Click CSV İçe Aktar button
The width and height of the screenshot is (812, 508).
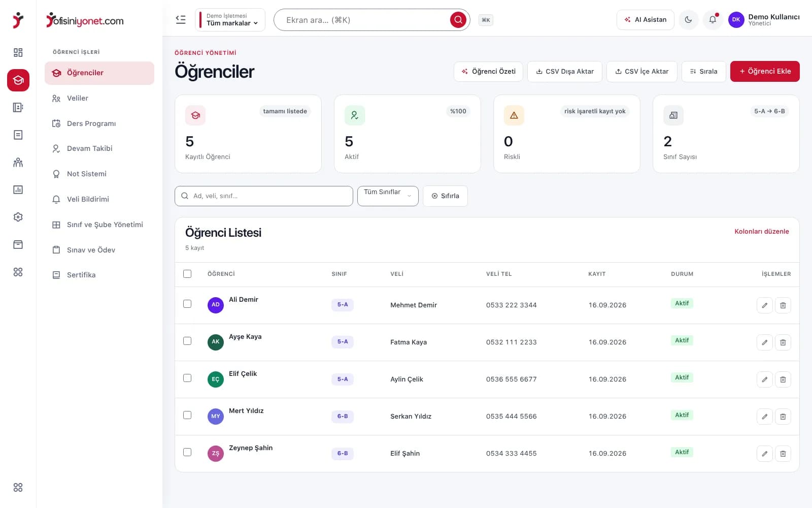coord(642,72)
